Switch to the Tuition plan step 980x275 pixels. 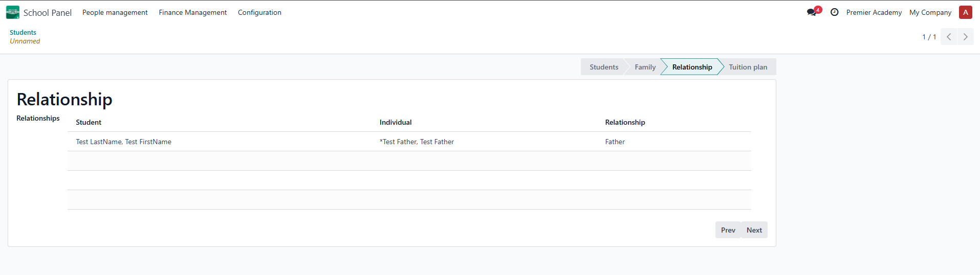(x=748, y=67)
